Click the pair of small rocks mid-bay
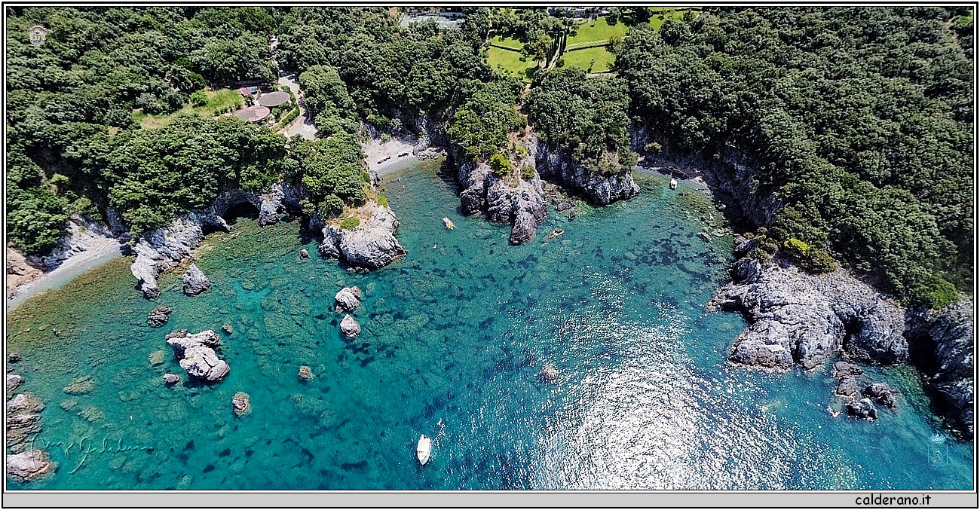 click(x=348, y=310)
